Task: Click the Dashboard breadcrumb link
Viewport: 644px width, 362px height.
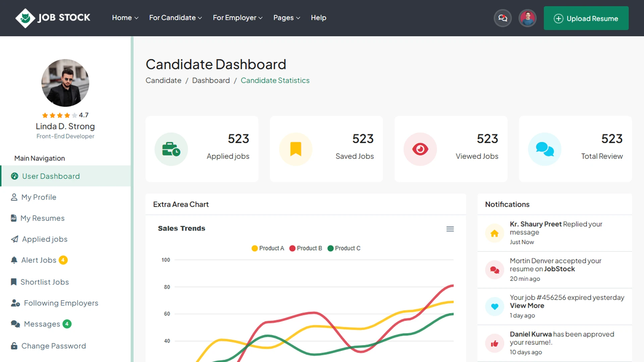Action: pos(211,80)
